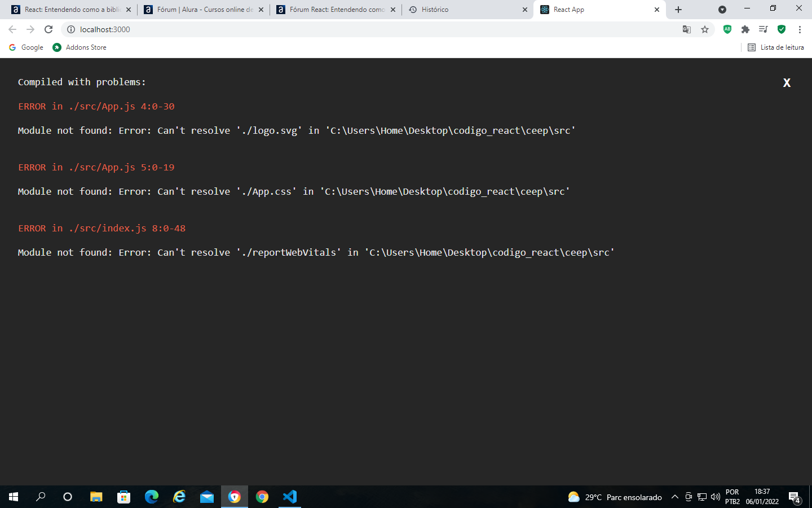Close the Histórico tab
Screen dimensions: 812x508
(x=525, y=10)
